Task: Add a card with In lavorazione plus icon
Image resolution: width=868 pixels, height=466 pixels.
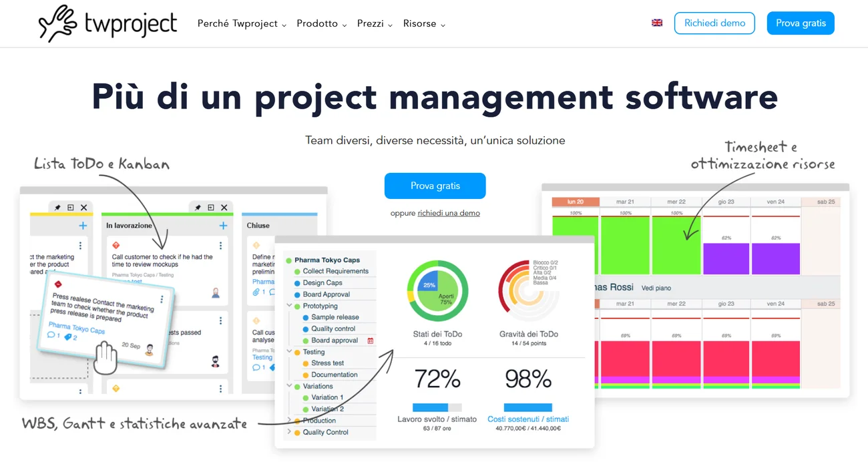Action: (223, 226)
